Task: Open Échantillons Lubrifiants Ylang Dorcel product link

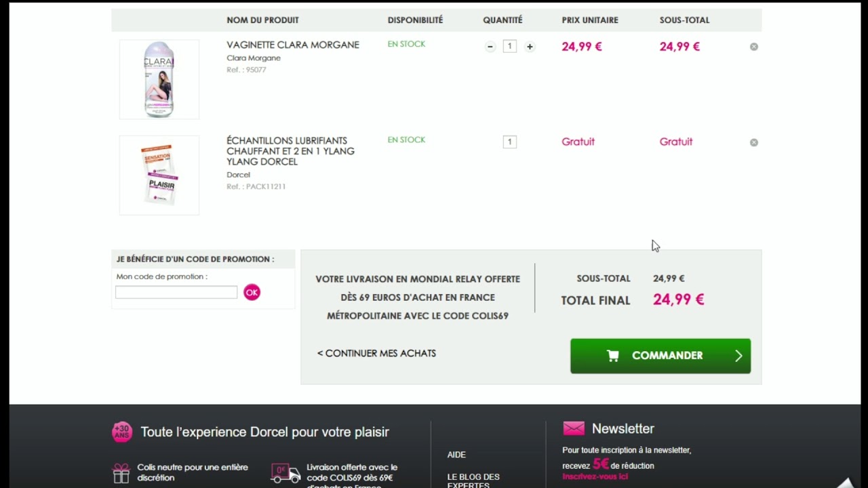Action: click(x=290, y=151)
